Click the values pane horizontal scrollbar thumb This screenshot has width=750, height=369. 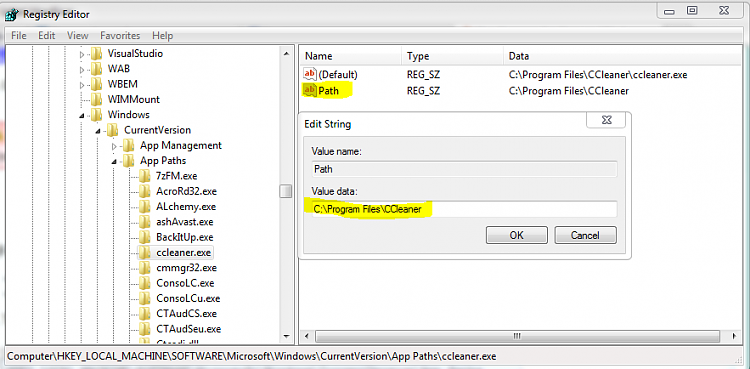coord(517,336)
